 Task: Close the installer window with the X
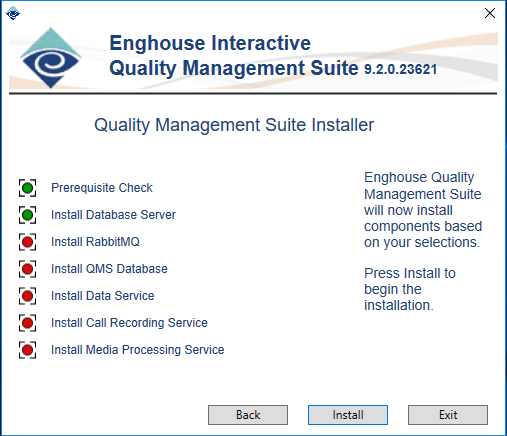pos(490,13)
